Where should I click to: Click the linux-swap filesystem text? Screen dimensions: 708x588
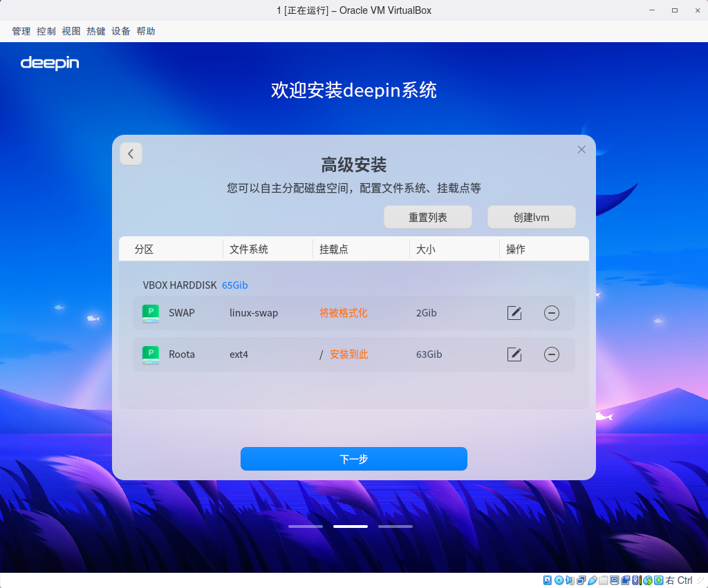pos(254,313)
